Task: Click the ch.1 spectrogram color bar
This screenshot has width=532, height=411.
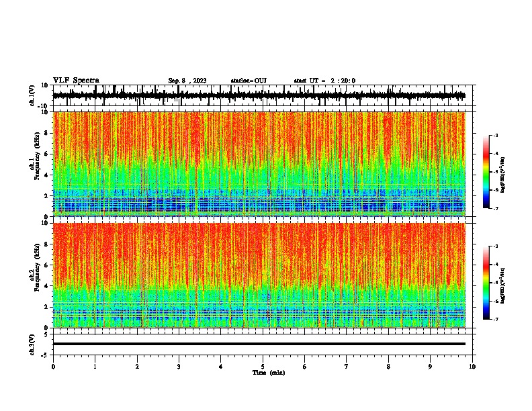Action: (x=486, y=172)
